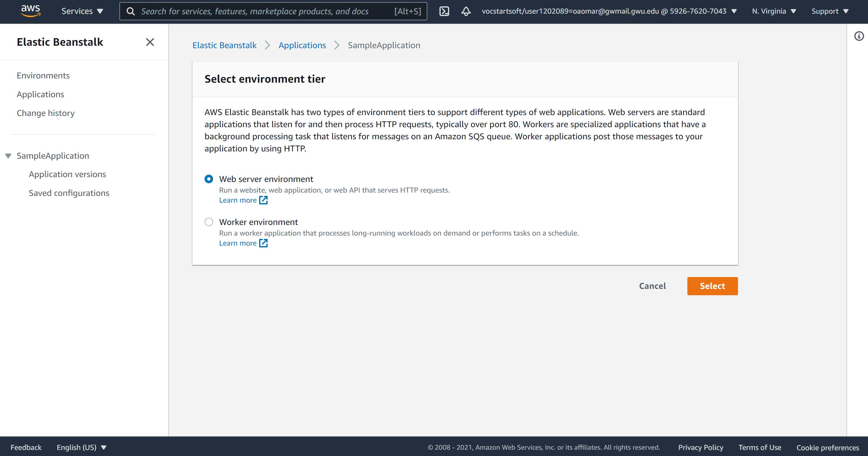
Task: Open the Terms of Use footer link
Action: (760, 447)
